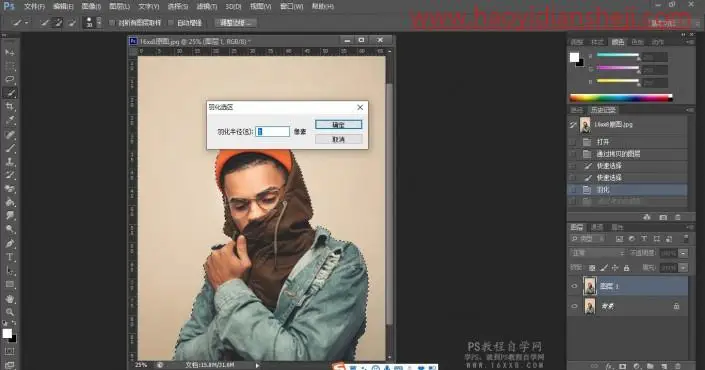Choose Subtract from Selection mode in the options bar
Viewport: 705px width, 370px height.
tap(72, 22)
